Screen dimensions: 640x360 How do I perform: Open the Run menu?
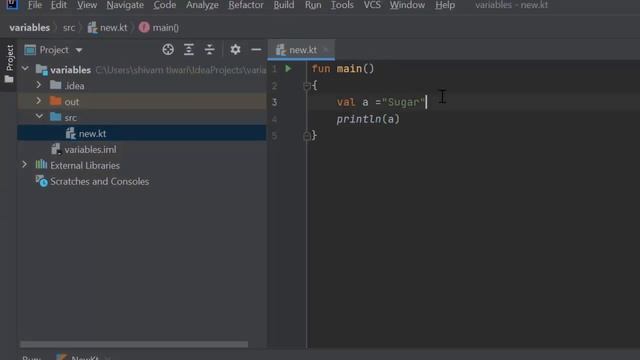[x=313, y=5]
